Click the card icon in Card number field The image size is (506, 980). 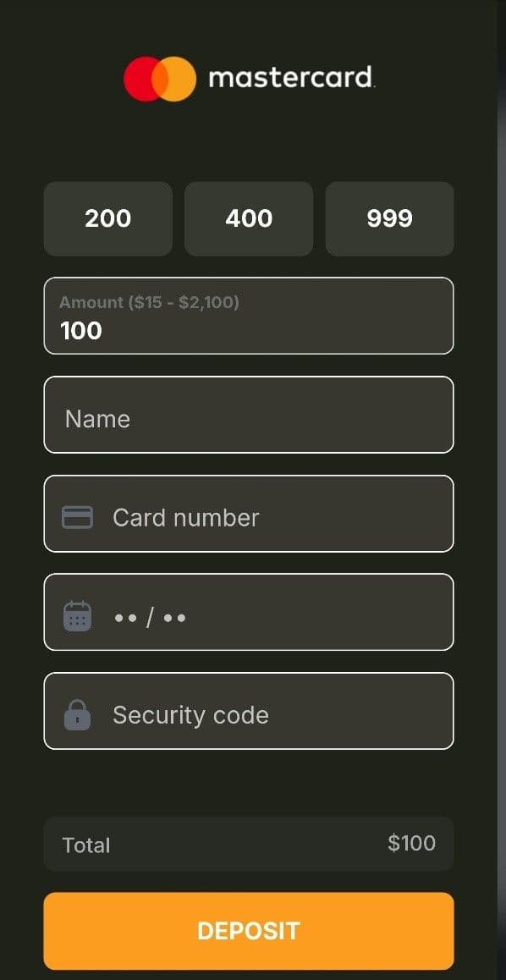click(x=79, y=516)
